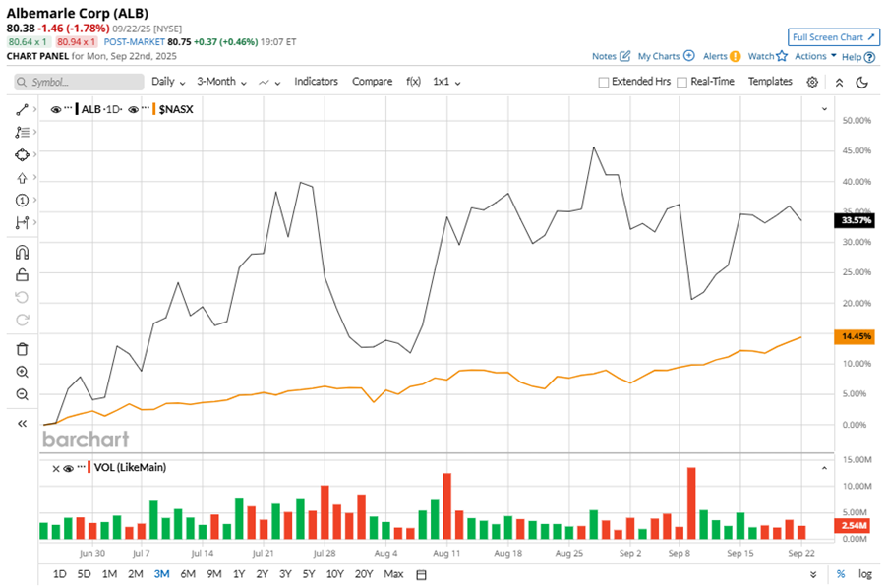
Task: Open the Compare menu
Action: pyautogui.click(x=373, y=82)
